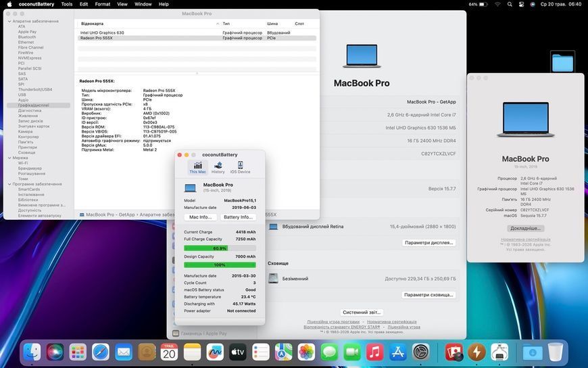Open Siri from the Dock
This screenshot has width=588, height=368.
click(x=55, y=352)
